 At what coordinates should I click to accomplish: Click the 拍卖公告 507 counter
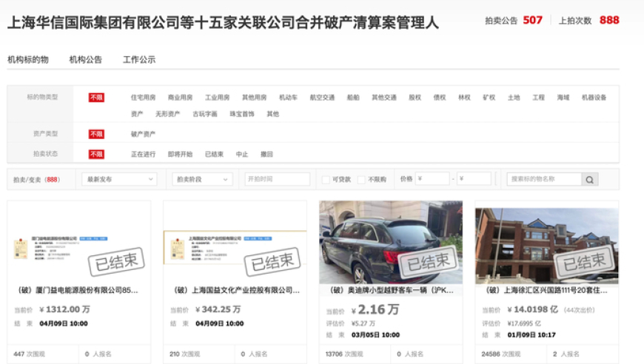tap(514, 21)
